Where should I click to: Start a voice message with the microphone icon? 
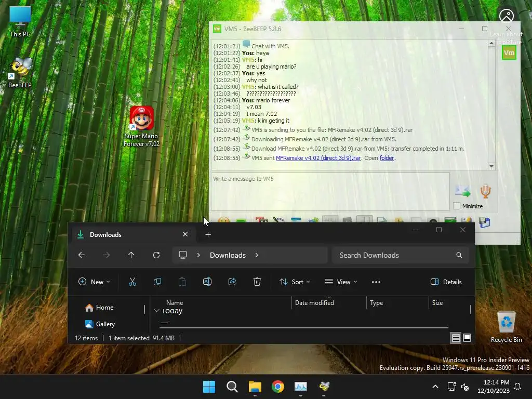[486, 191]
